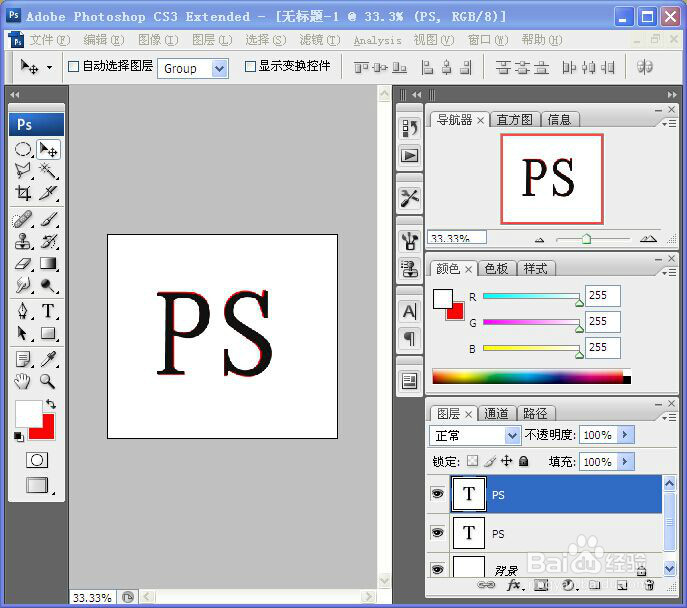Open tool preset picker arrow
This screenshot has width=687, height=608.
click(x=50, y=67)
